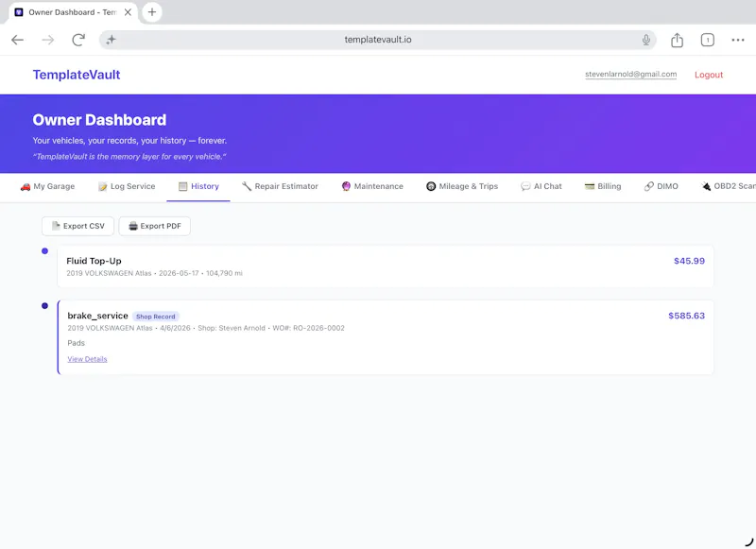Viewport: 756px width, 549px height.
Task: Click the credit card icon on Billing
Action: click(589, 186)
